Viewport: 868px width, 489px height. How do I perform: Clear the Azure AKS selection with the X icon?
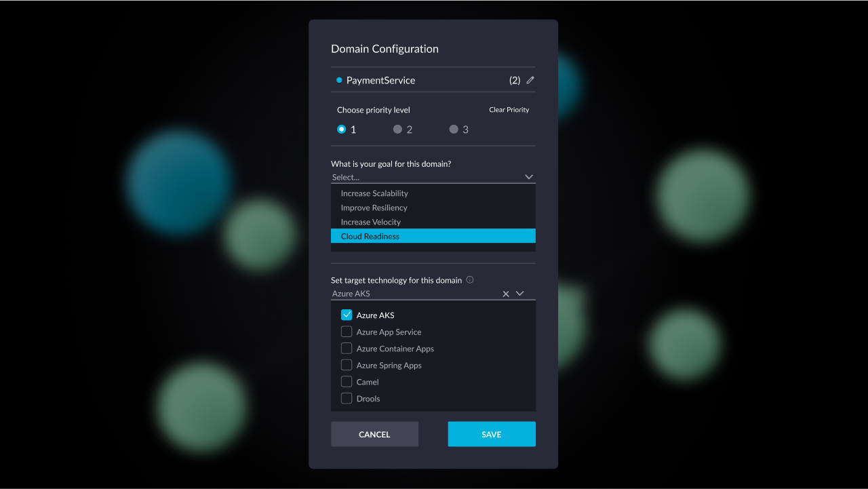(506, 294)
